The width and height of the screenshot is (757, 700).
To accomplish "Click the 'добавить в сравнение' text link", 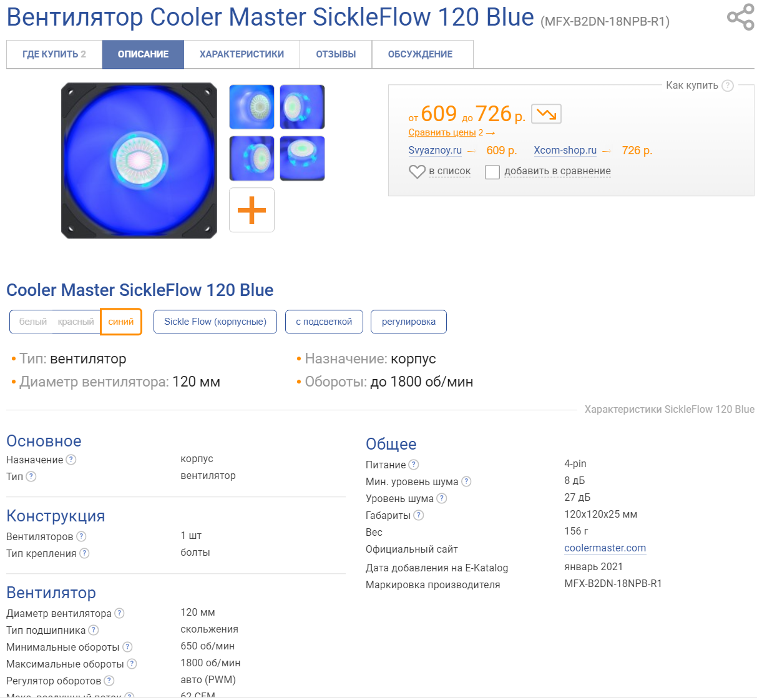I will pyautogui.click(x=557, y=171).
